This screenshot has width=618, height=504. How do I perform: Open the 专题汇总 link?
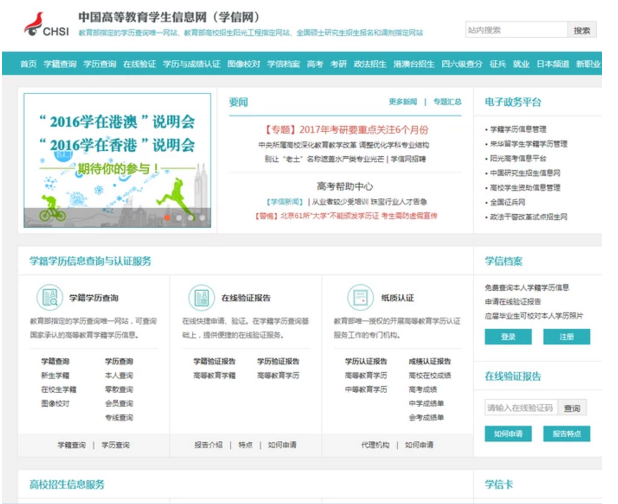(x=447, y=102)
